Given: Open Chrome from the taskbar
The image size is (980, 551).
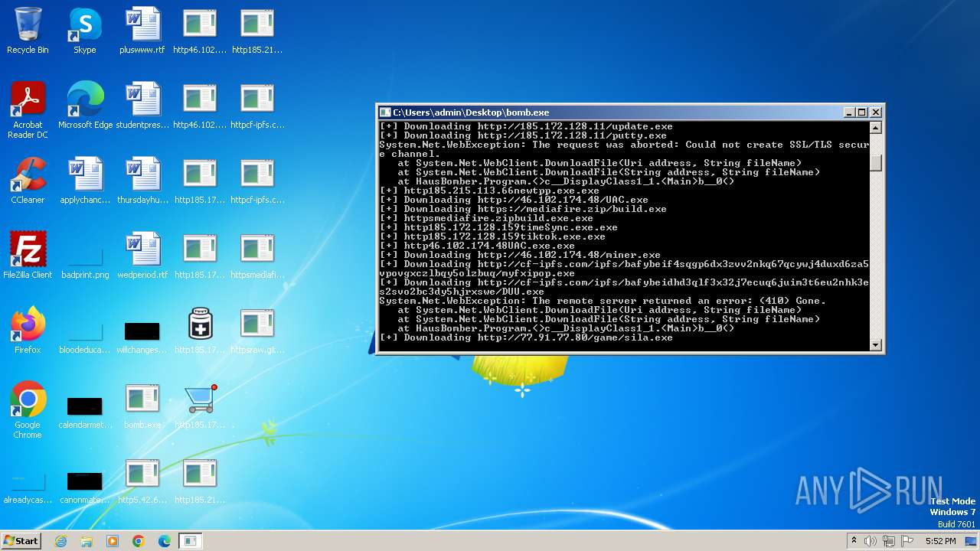Looking at the screenshot, I should coord(139,541).
